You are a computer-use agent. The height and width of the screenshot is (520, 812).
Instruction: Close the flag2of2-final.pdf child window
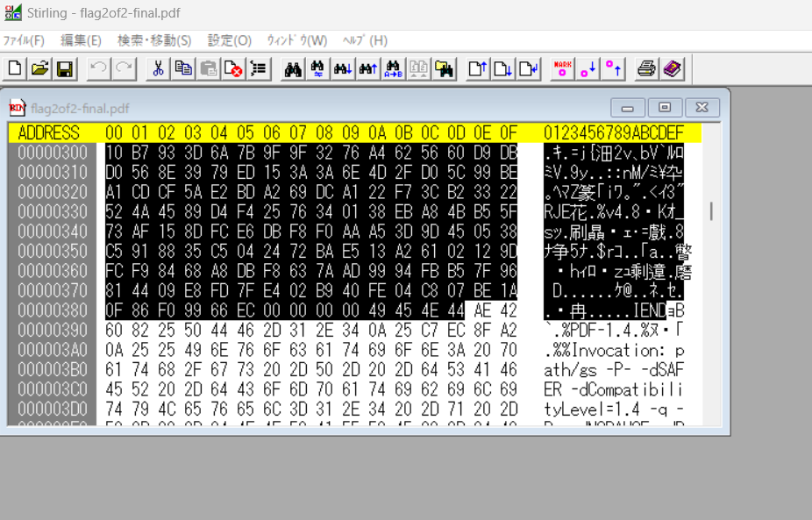(702, 108)
